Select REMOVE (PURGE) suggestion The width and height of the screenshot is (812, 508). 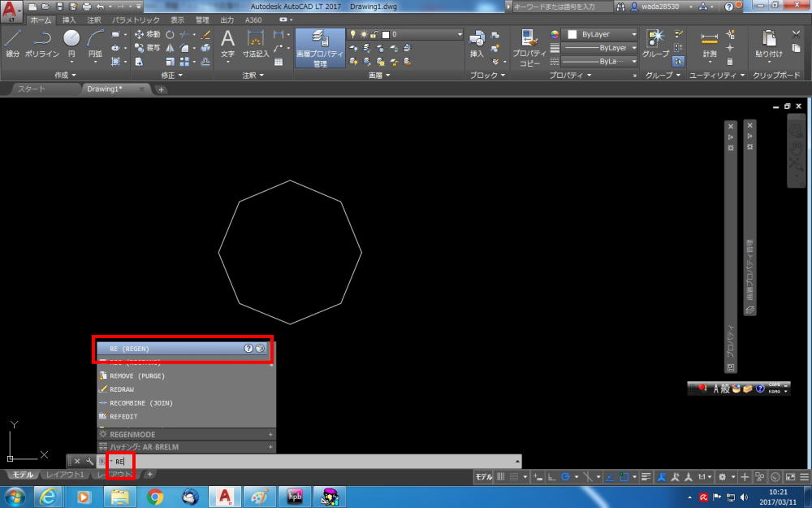[x=186, y=376]
